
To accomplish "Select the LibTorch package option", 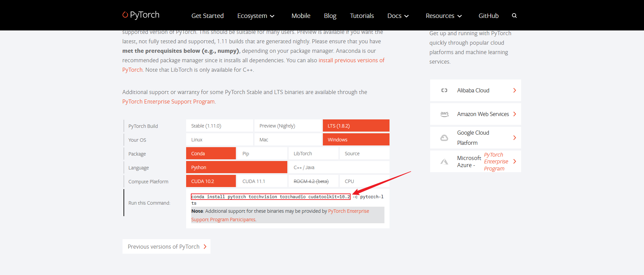I will tap(313, 153).
